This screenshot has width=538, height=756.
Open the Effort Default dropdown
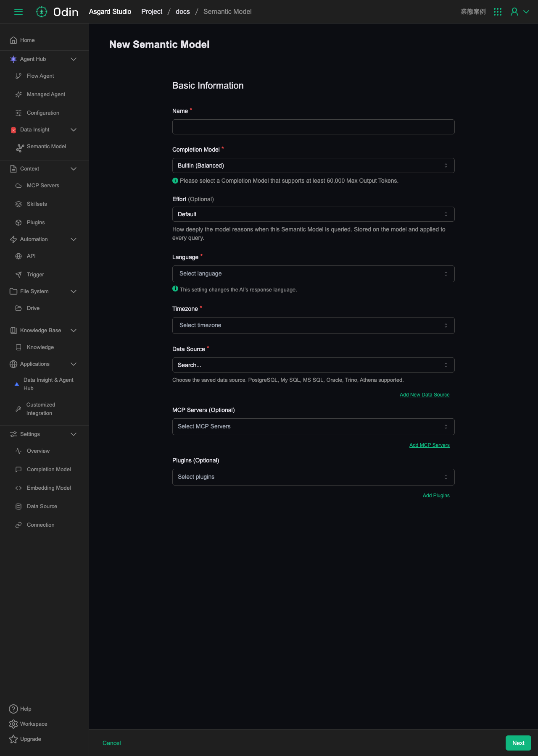point(314,214)
